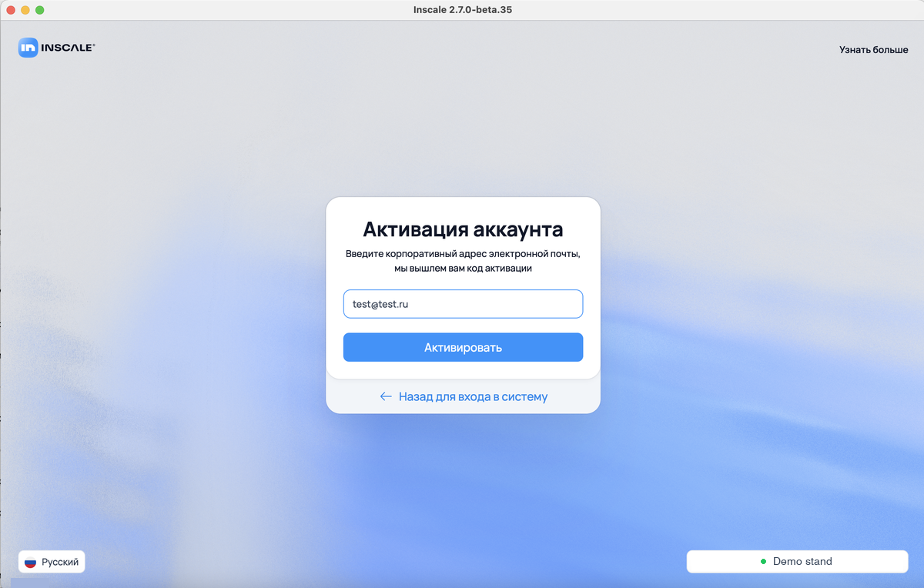Maximize the window with the green button

click(40, 10)
